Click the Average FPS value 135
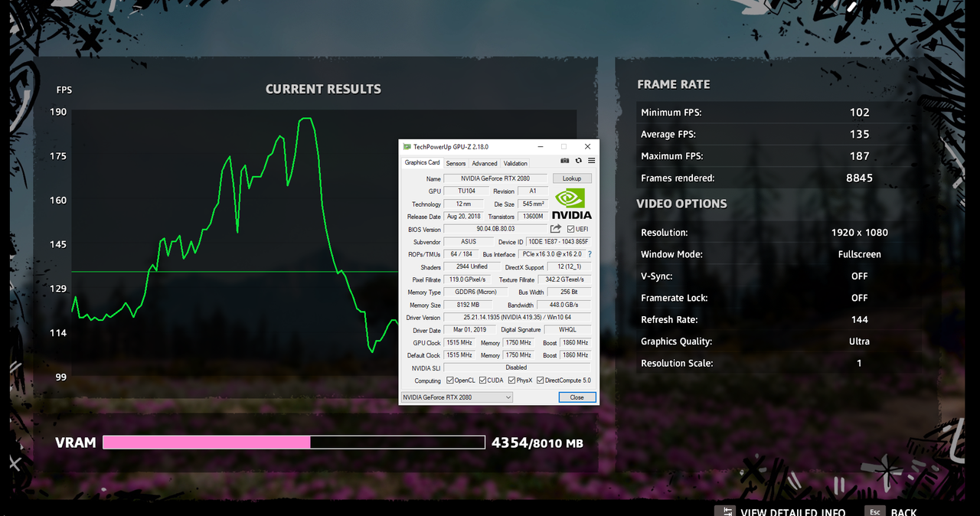Image resolution: width=980 pixels, height=516 pixels. [859, 134]
